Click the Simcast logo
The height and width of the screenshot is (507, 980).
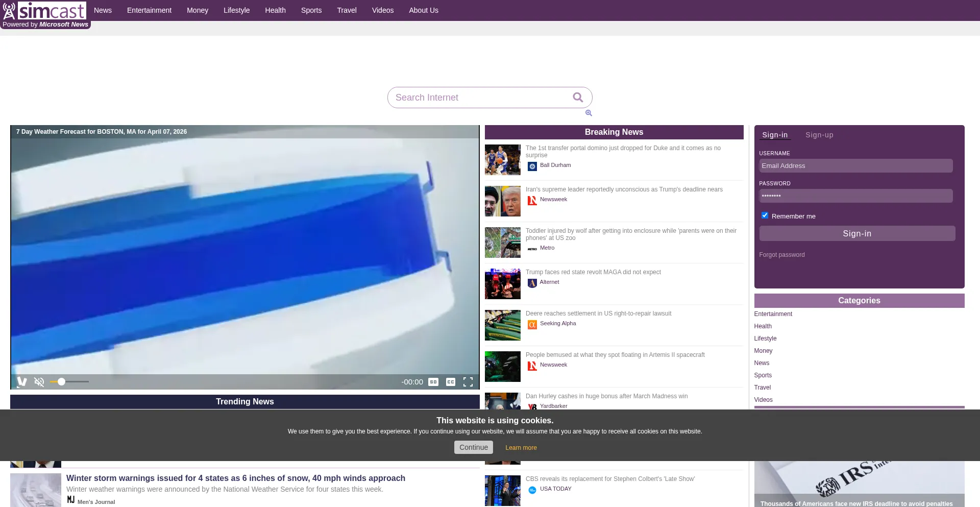click(44, 10)
